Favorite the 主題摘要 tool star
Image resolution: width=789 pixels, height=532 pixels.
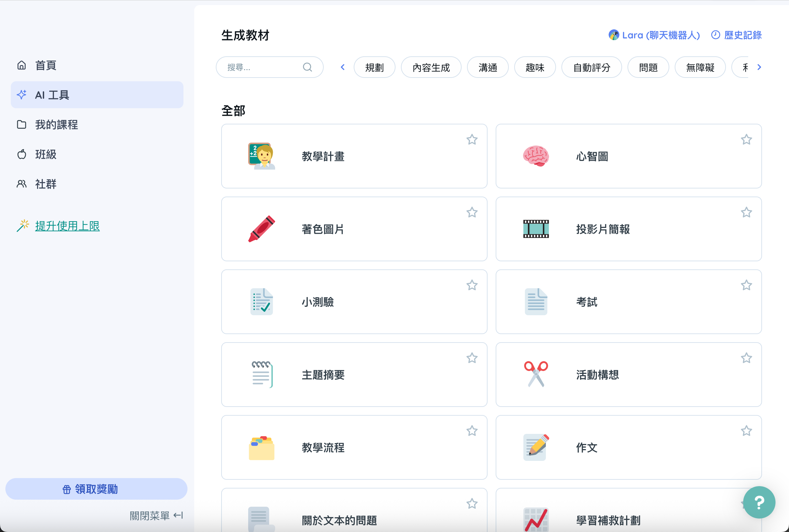coord(472,358)
